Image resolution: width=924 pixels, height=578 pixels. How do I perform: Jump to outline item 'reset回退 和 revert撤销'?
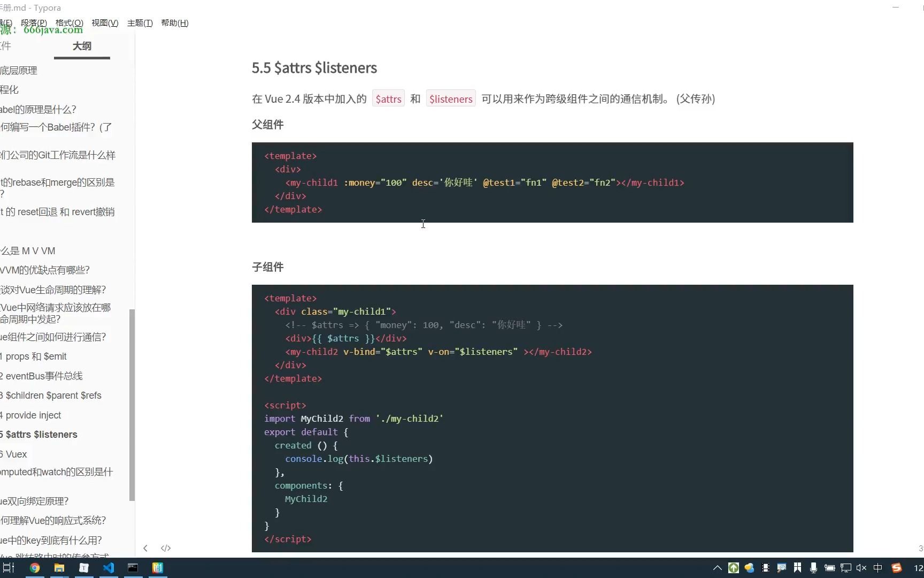(57, 212)
